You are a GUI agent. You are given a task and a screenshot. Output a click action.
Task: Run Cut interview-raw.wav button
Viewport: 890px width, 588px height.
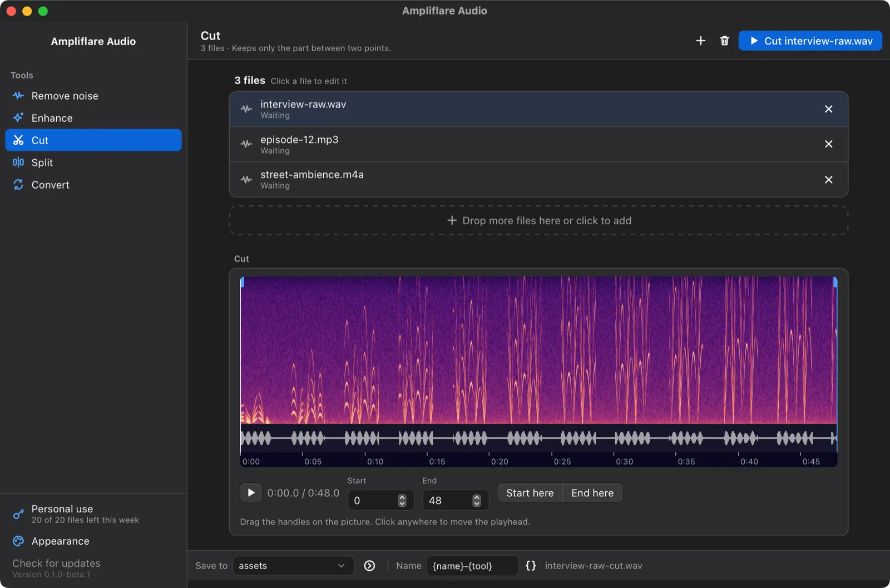pos(810,41)
